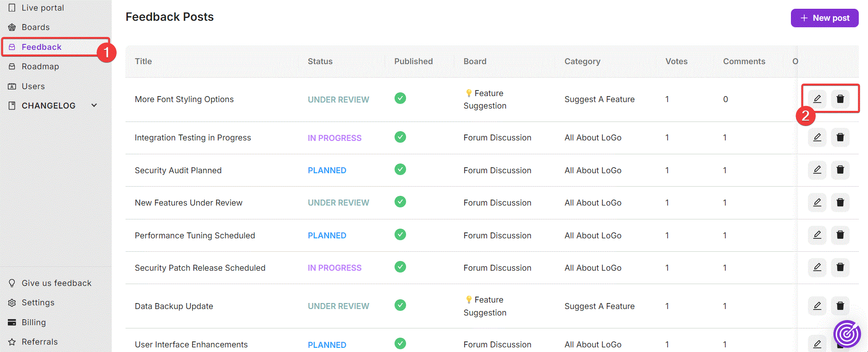
Task: Click published checkmark for Data Backup Update
Action: pos(400,305)
